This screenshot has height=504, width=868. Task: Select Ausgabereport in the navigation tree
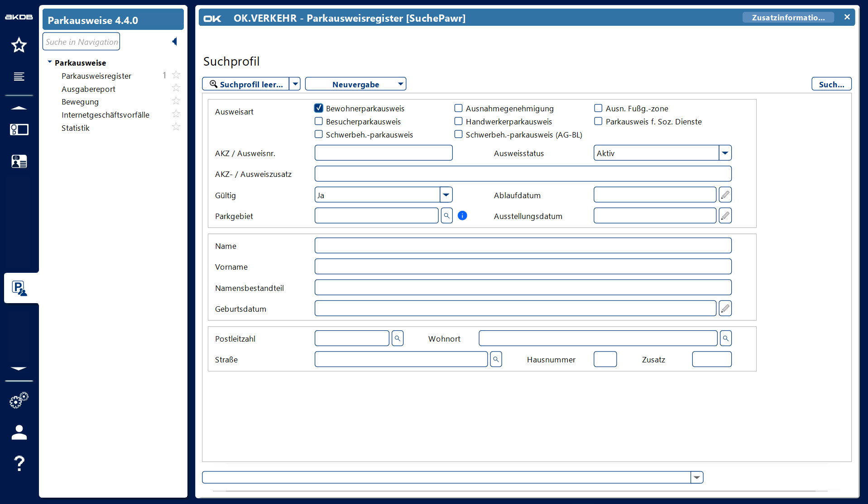[88, 89]
